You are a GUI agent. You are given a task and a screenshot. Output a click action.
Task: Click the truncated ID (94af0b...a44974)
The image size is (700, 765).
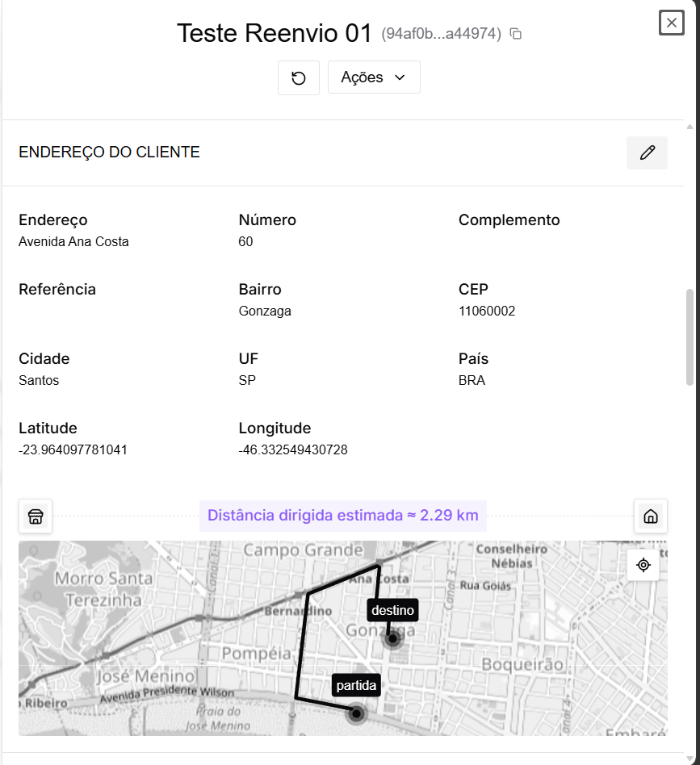(x=442, y=33)
